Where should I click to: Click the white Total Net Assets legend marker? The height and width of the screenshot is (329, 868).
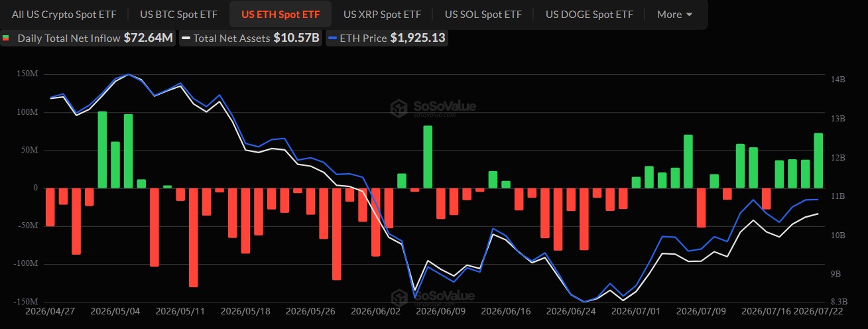[186, 38]
